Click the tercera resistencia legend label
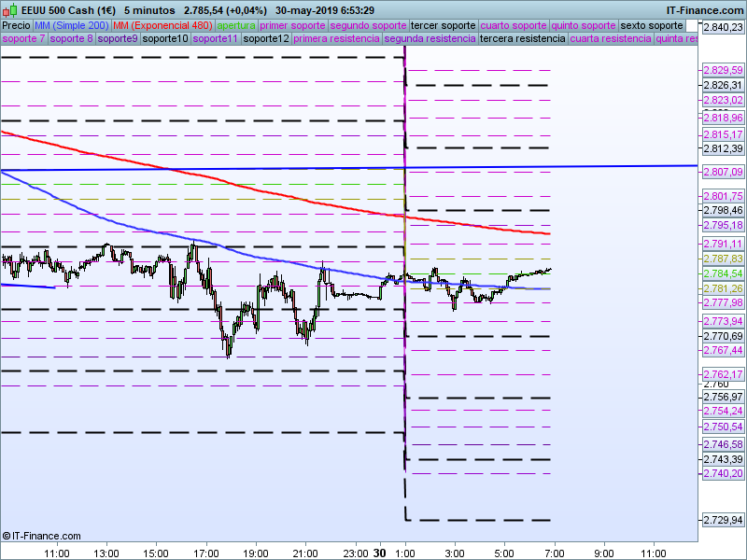This screenshot has height=560, width=747. (x=523, y=38)
